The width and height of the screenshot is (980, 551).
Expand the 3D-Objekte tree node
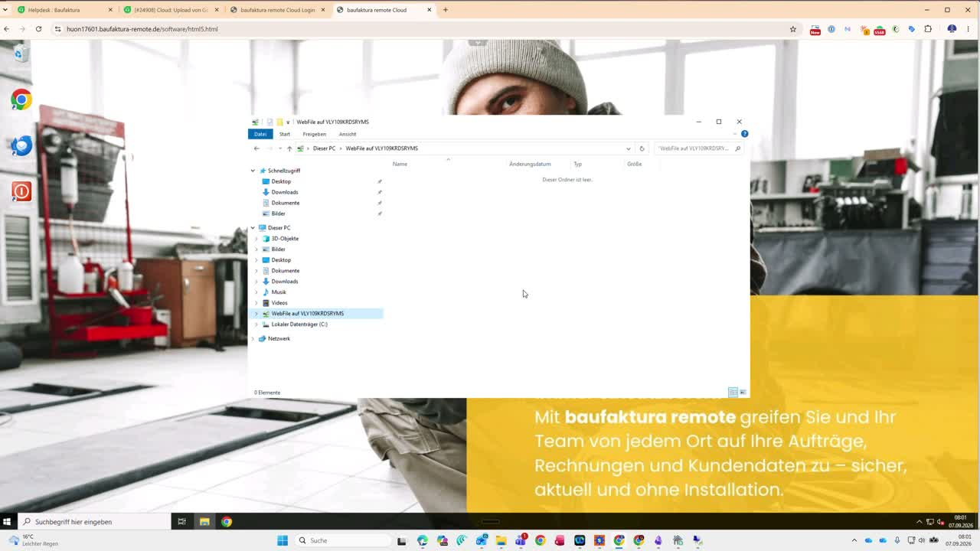tap(256, 239)
